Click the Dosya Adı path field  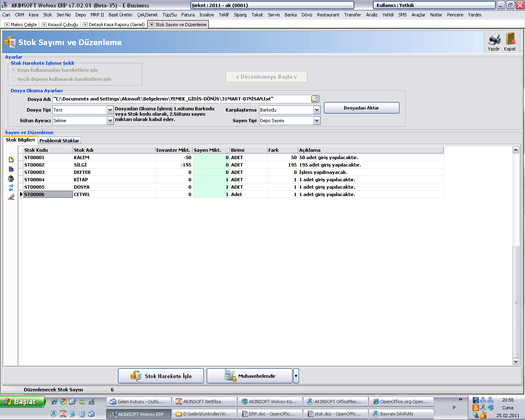coord(182,99)
